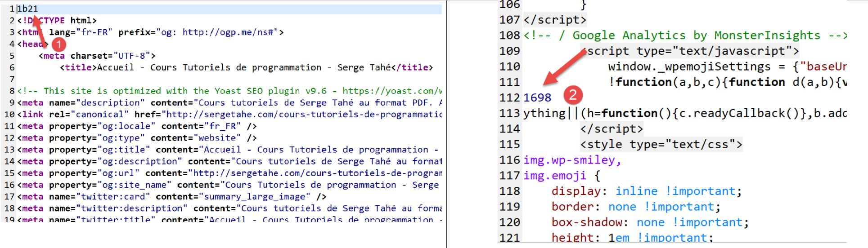Click the meta charset="UTF-8" line
868x248 pixels.
coord(97,56)
